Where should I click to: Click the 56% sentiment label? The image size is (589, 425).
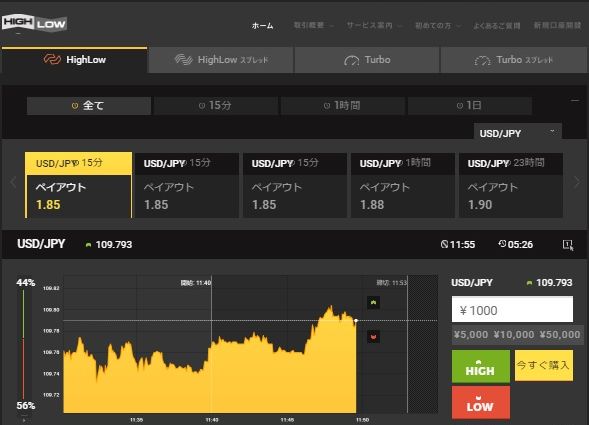tap(26, 406)
